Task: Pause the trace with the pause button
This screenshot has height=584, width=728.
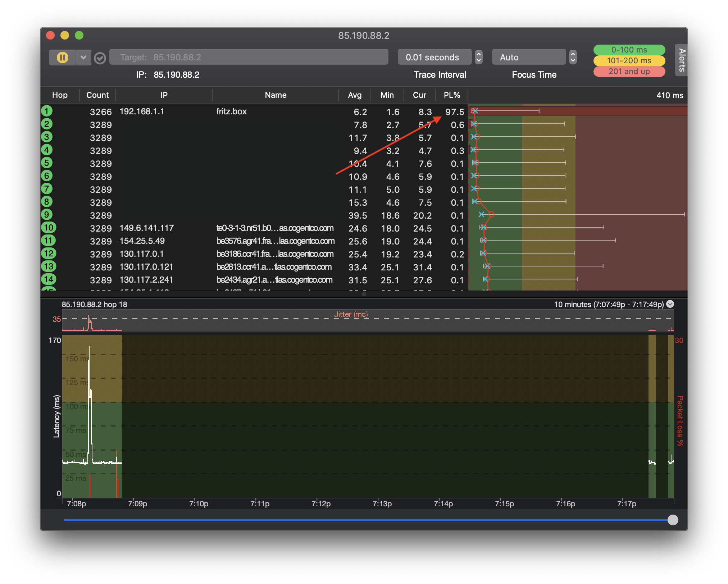Action: (63, 58)
